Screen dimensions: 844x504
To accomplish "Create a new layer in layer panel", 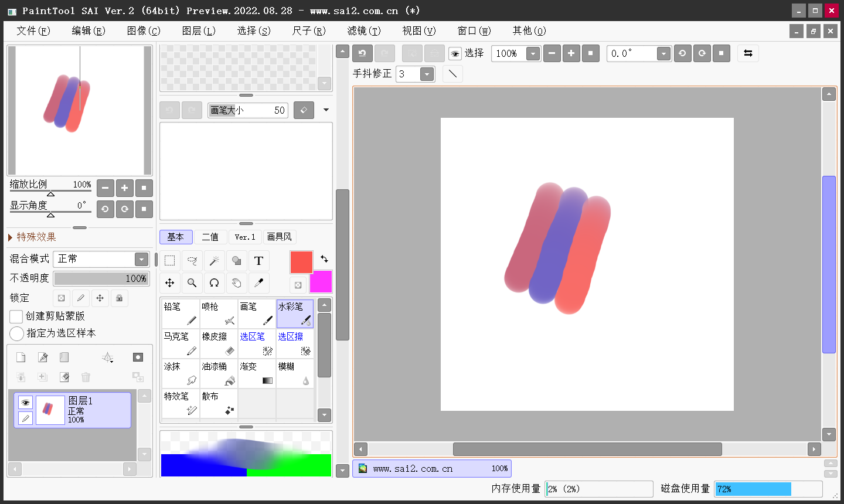I will click(21, 357).
